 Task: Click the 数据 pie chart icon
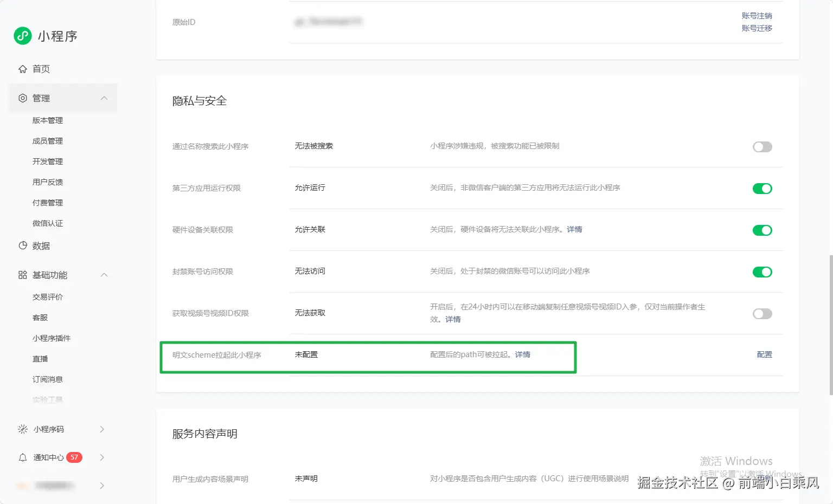[x=23, y=245]
